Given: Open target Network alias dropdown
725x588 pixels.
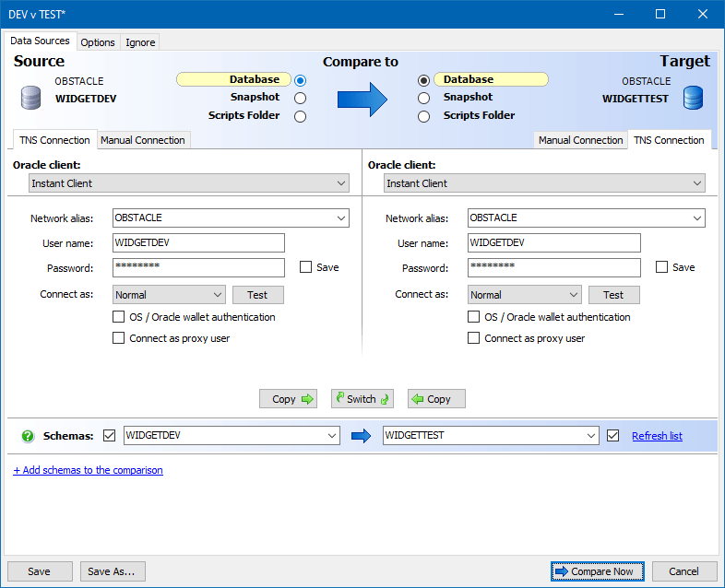Looking at the screenshot, I should pyautogui.click(x=696, y=218).
